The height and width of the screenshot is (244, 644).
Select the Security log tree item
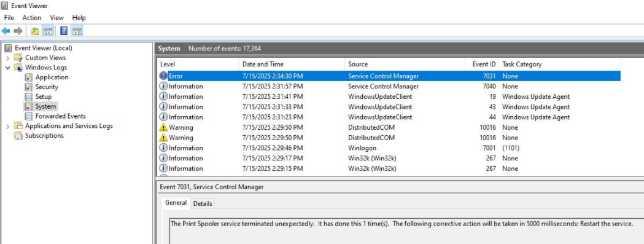(47, 87)
